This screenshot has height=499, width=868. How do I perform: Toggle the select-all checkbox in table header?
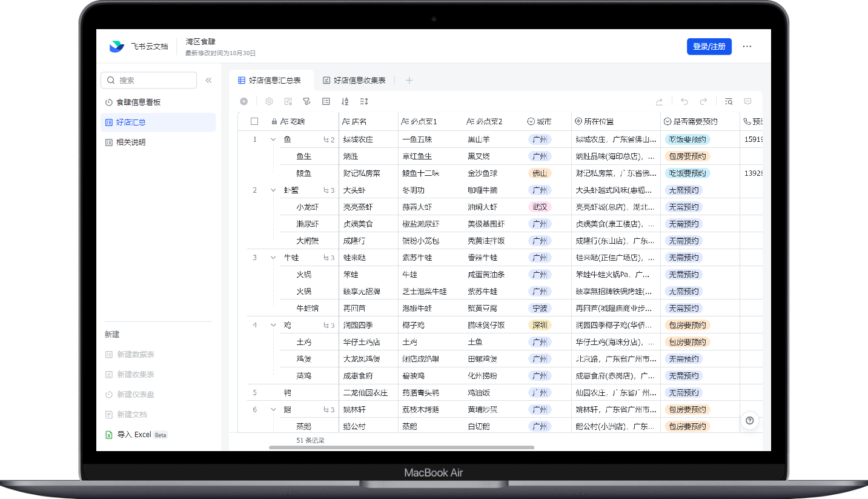pyautogui.click(x=254, y=122)
